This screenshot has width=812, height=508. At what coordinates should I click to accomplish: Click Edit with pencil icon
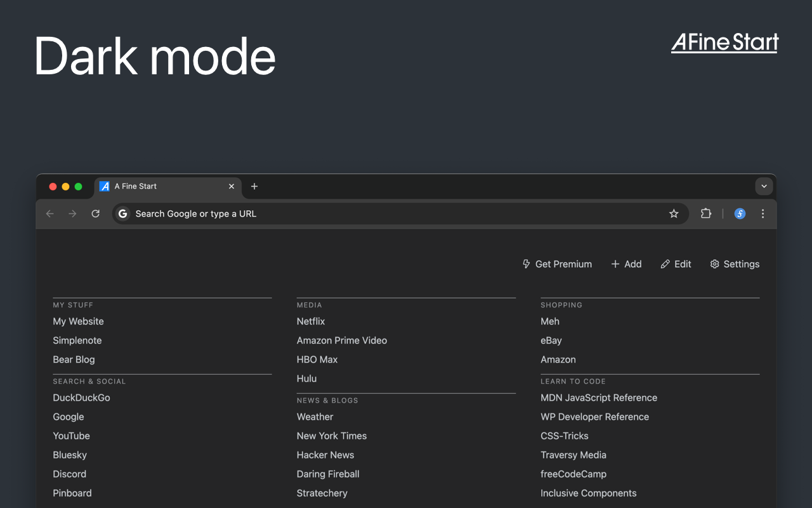676,264
